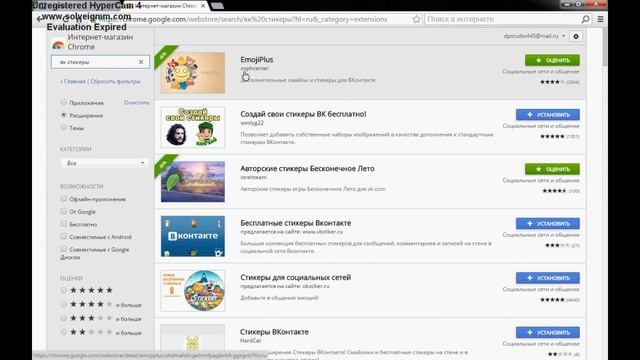Open Создай свои стикеры thumbnail
This screenshot has width=640, height=360.
coord(193,127)
